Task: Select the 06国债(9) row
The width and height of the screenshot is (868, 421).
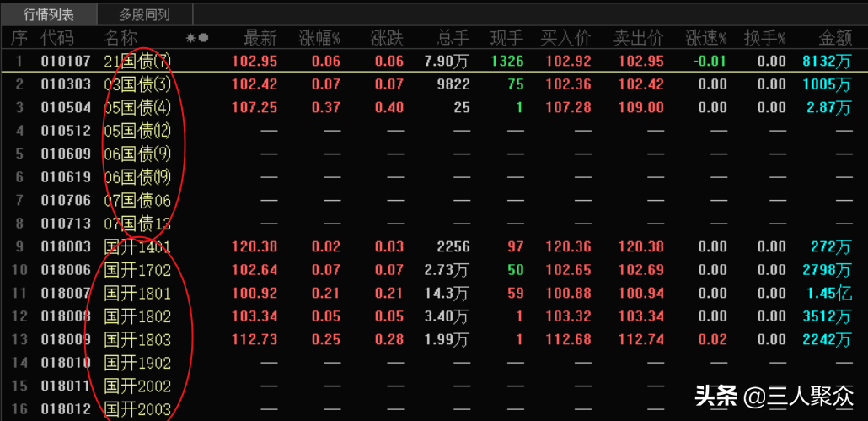Action: tap(137, 154)
